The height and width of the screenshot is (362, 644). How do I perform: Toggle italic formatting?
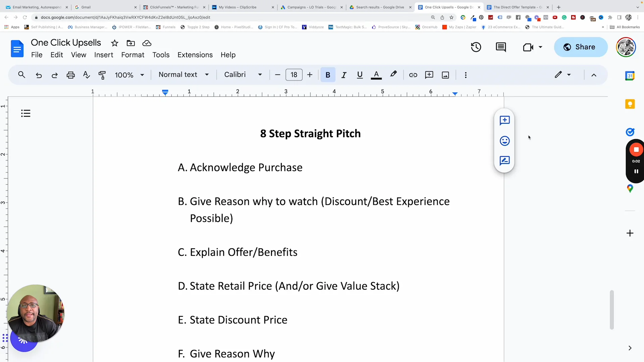(x=343, y=75)
